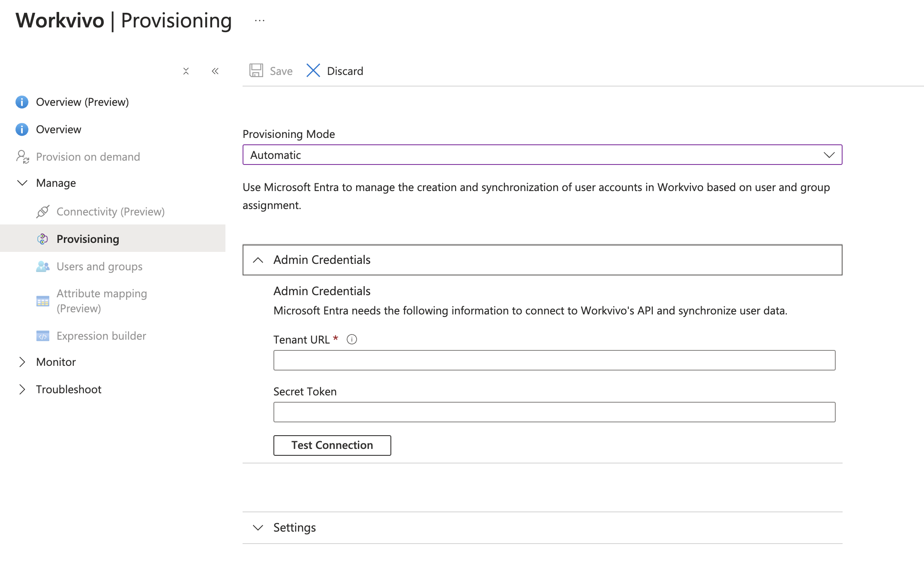Viewport: 924px width, 580px height.
Task: Click the Users and groups icon
Action: [x=43, y=266]
